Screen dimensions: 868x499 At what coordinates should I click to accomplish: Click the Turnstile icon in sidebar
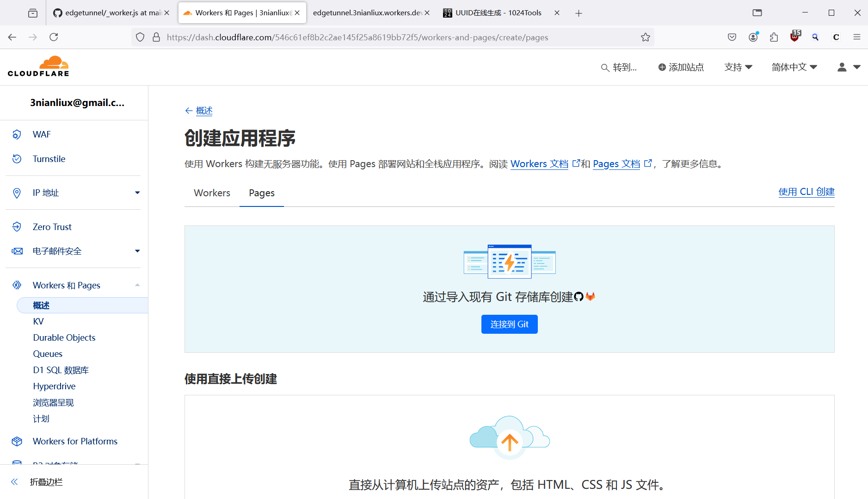click(x=17, y=159)
